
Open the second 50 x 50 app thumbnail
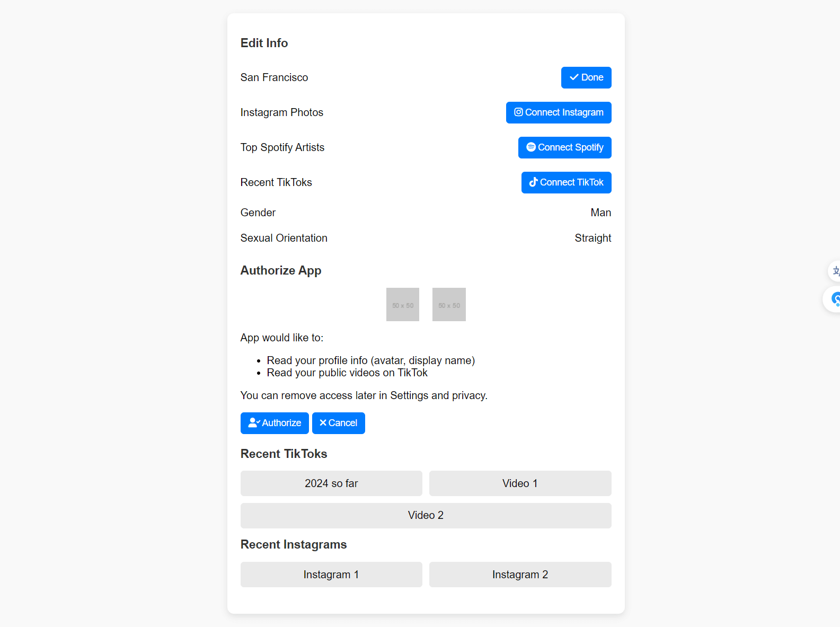(x=449, y=304)
